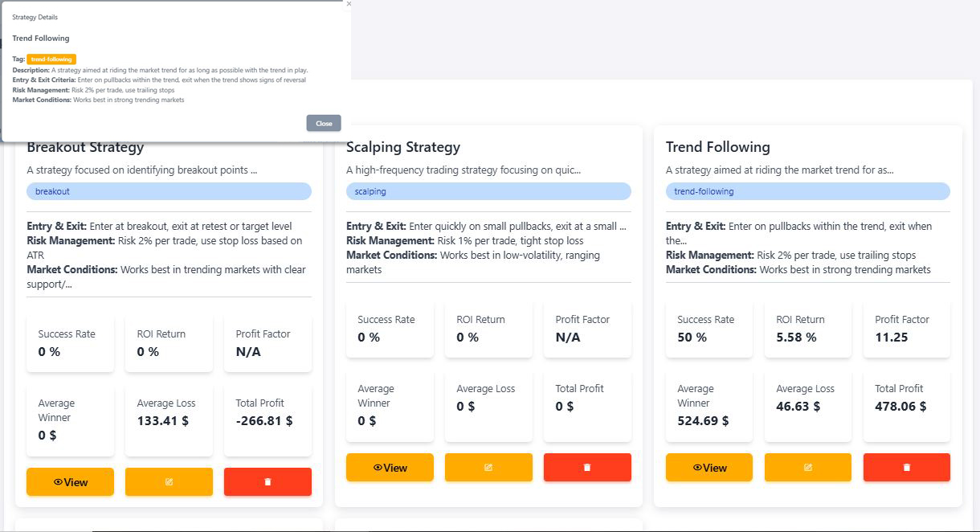Viewport: 980px width, 532px height.
Task: View the Scalping Strategy details
Action: 390,467
